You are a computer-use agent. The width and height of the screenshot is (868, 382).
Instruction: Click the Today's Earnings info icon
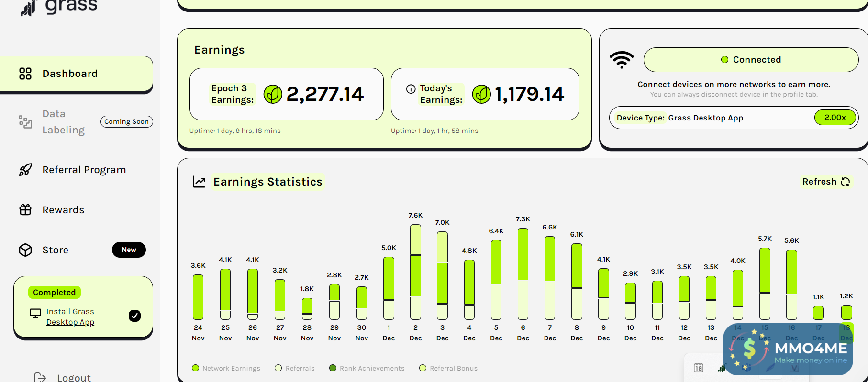(411, 89)
